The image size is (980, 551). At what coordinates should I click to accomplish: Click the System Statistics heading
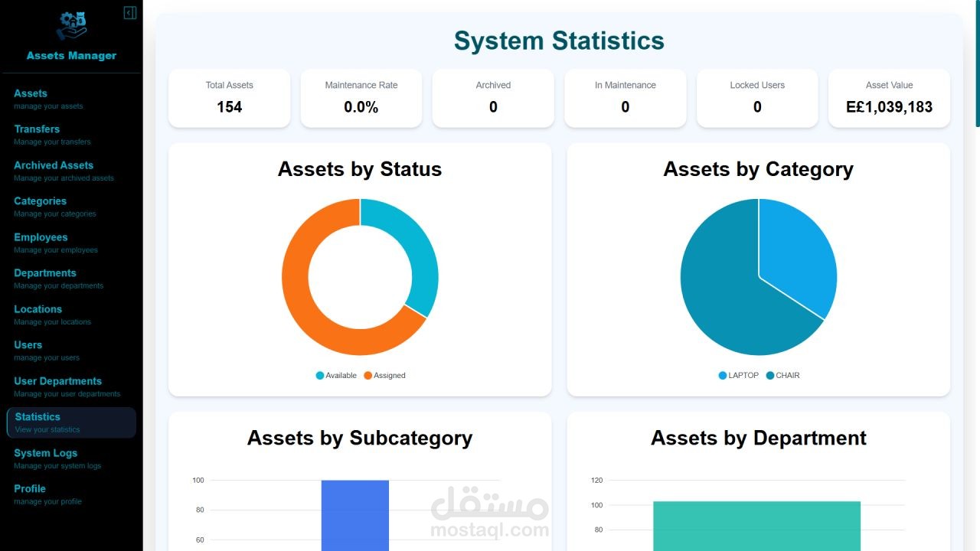point(559,41)
